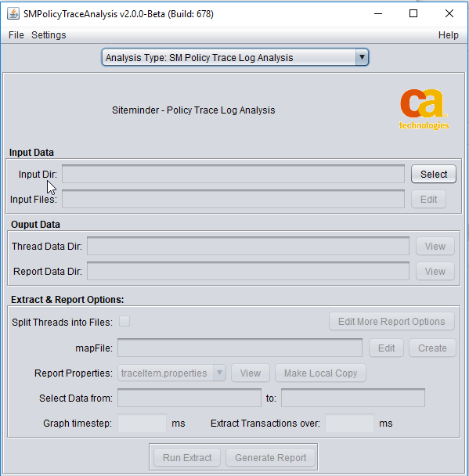This screenshot has height=476, width=469.
Task: Click View button for Report Data Dir
Action: (435, 271)
